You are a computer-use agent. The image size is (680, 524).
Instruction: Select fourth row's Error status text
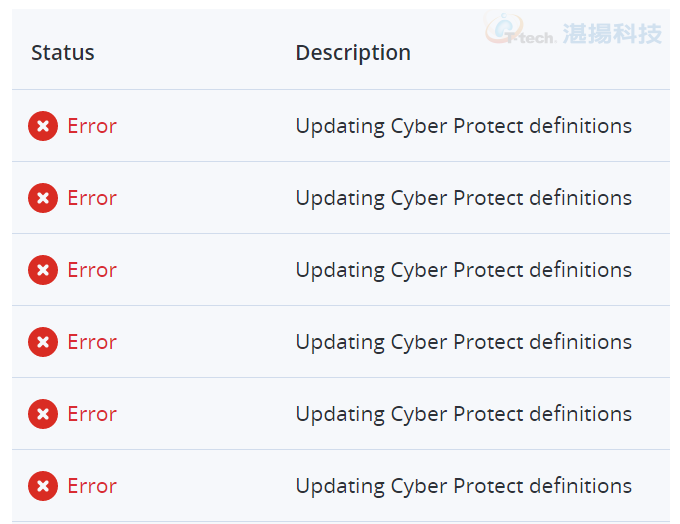tap(92, 342)
